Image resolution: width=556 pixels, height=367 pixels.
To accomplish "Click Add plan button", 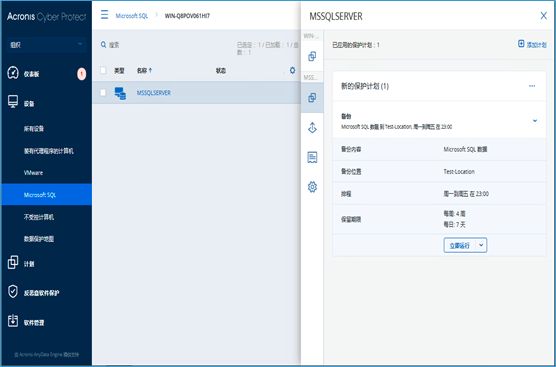I will [x=532, y=45].
